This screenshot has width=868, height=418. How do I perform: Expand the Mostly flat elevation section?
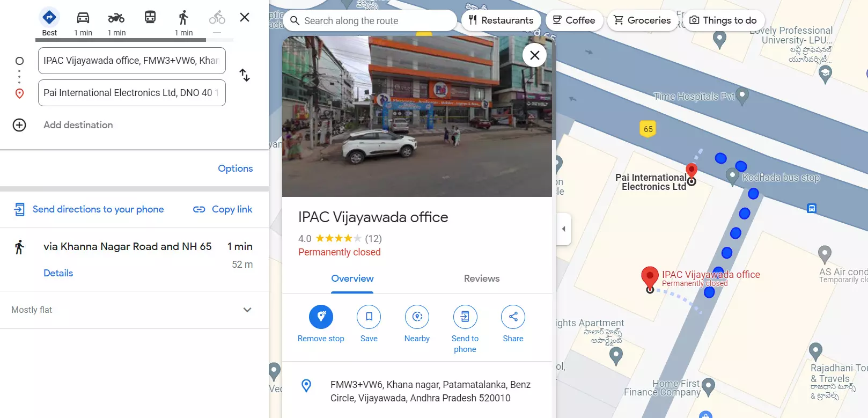click(x=247, y=310)
